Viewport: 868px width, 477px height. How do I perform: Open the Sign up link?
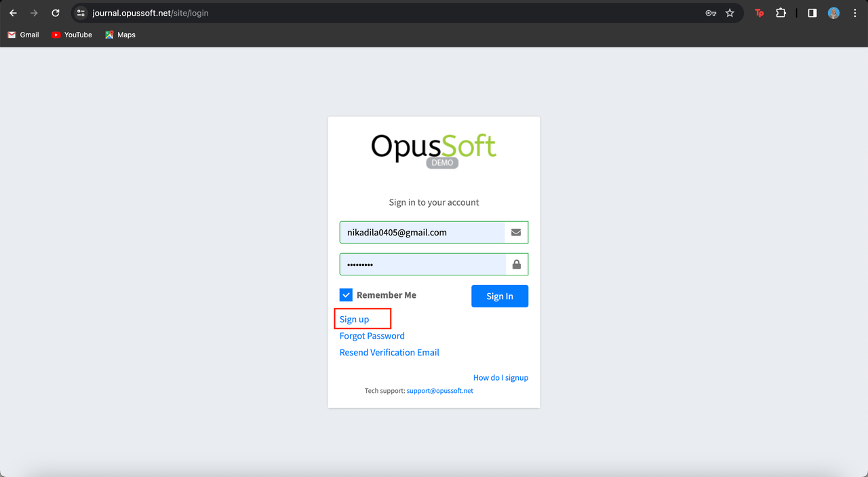[x=354, y=319]
